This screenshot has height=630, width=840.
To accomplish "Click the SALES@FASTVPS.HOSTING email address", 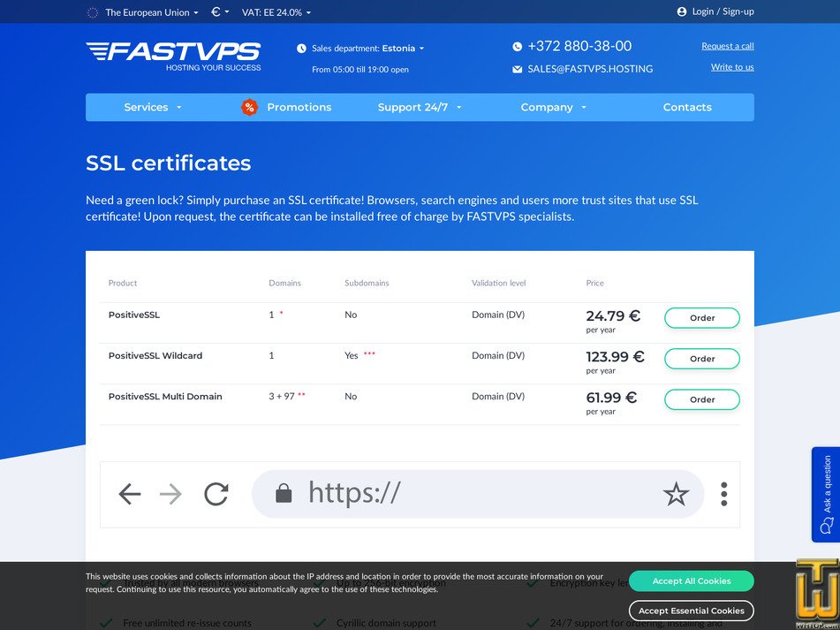I will [x=590, y=69].
